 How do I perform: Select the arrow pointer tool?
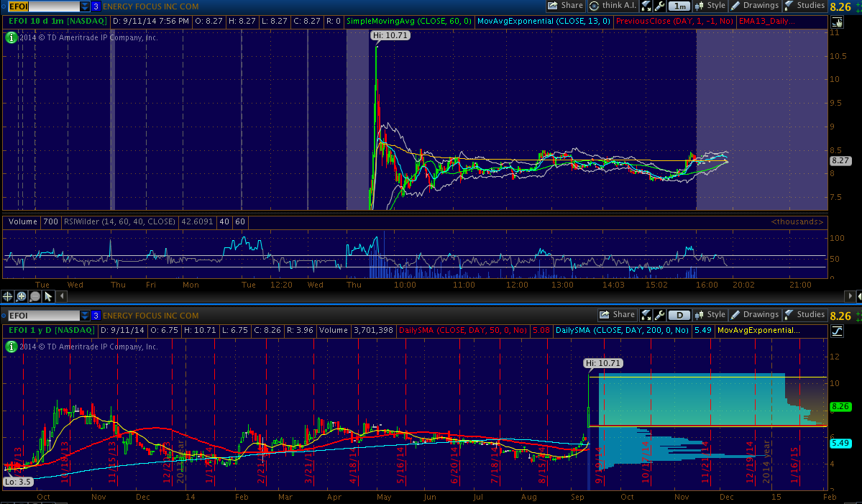pos(48,295)
